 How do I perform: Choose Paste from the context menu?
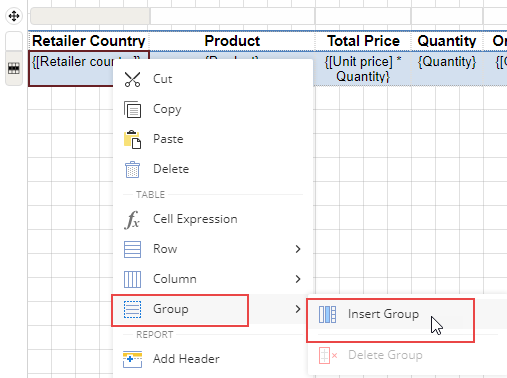(213, 139)
